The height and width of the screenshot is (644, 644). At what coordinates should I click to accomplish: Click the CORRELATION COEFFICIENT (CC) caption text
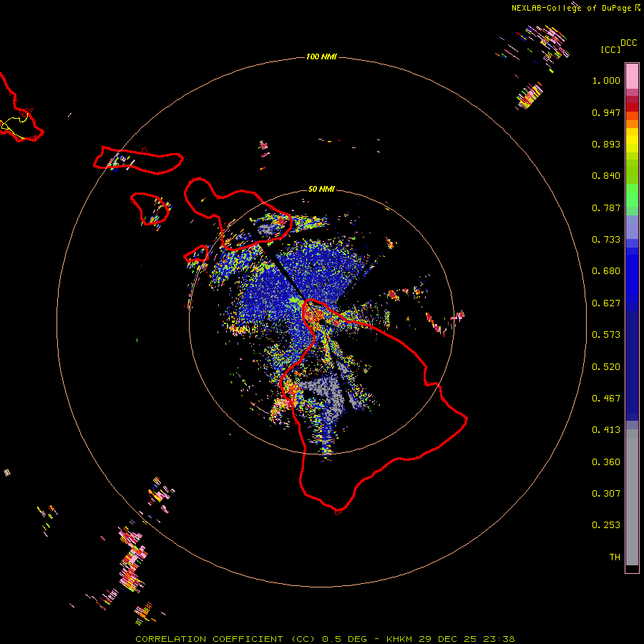coord(225,639)
